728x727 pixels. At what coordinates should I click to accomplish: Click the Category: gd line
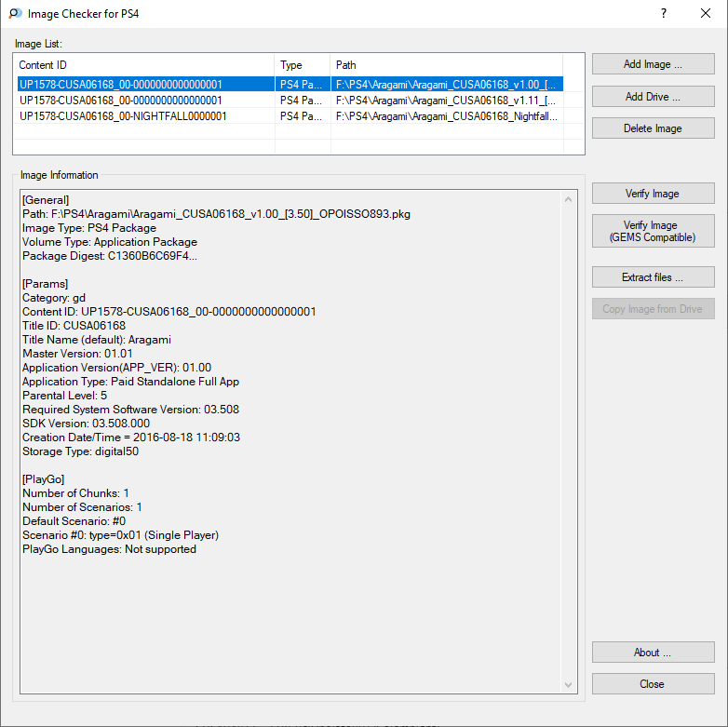(54, 298)
